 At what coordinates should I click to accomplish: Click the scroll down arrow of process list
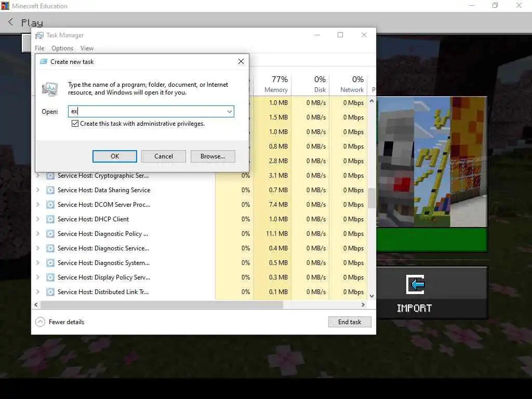[x=371, y=296]
